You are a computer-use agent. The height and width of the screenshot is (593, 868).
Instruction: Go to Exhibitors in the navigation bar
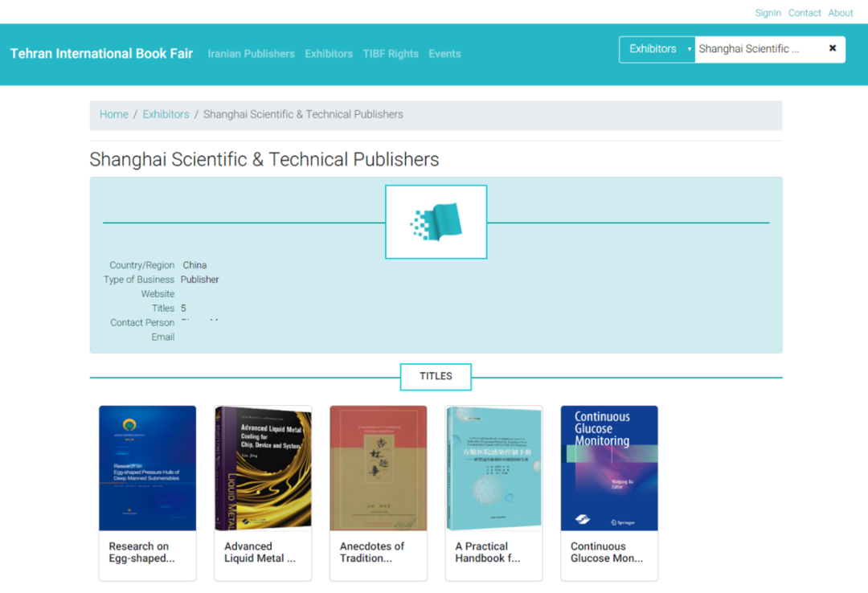click(x=328, y=54)
